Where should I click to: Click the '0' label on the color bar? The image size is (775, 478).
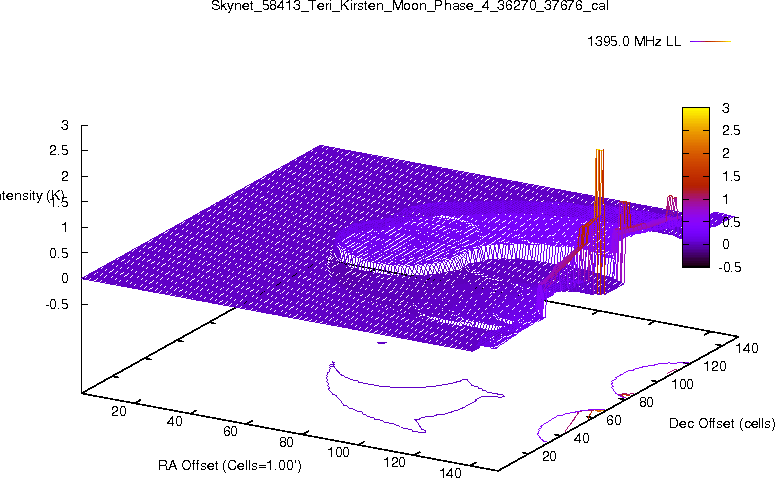[726, 244]
